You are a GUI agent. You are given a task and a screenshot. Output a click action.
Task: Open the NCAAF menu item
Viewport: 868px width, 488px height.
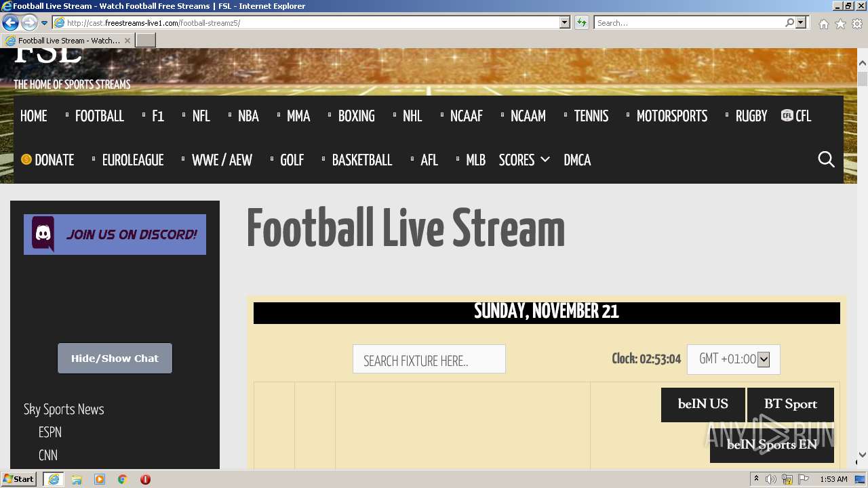(x=467, y=116)
